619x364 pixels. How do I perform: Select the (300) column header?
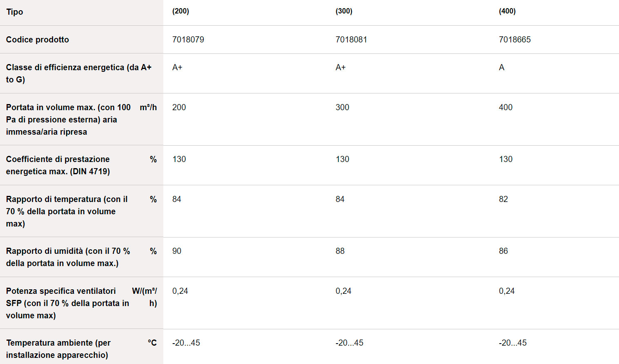344,11
